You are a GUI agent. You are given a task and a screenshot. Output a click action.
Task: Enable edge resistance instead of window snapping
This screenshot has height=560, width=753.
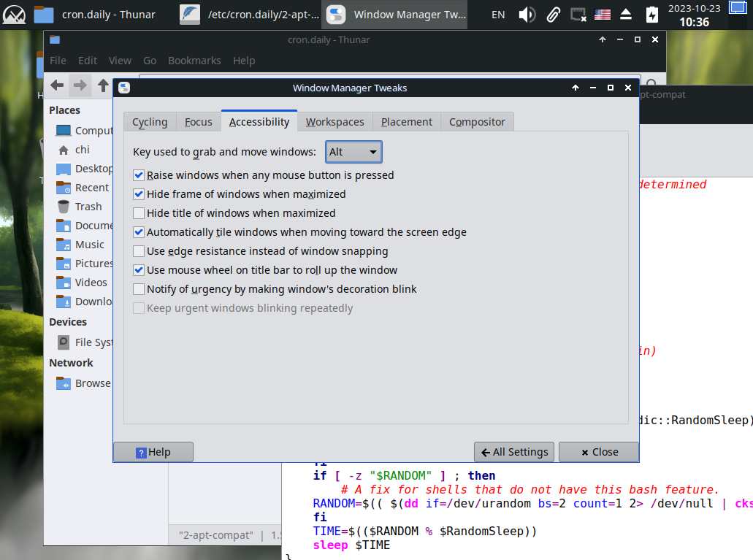[x=139, y=251]
